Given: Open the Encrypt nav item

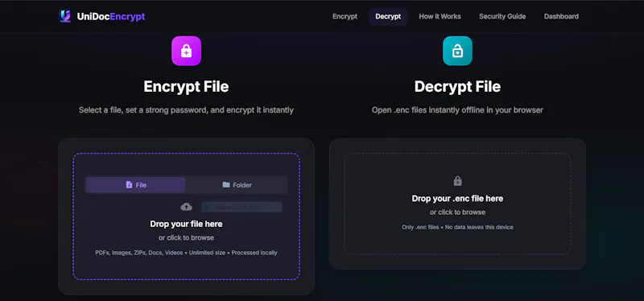Looking at the screenshot, I should tap(345, 16).
